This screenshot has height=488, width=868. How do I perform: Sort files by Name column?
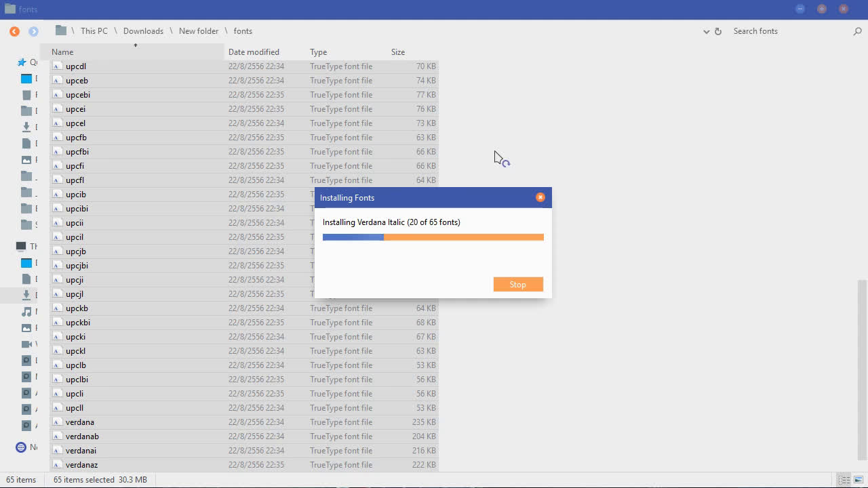point(62,52)
